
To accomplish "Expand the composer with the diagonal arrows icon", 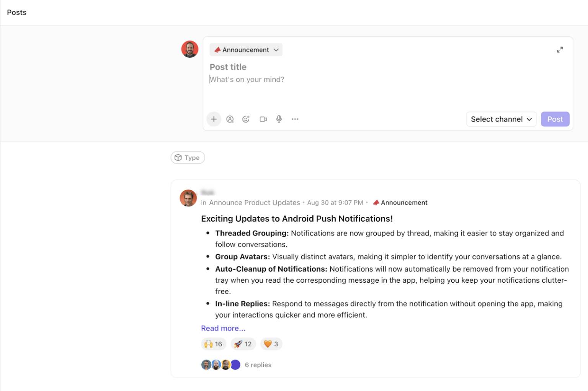I will [x=560, y=49].
